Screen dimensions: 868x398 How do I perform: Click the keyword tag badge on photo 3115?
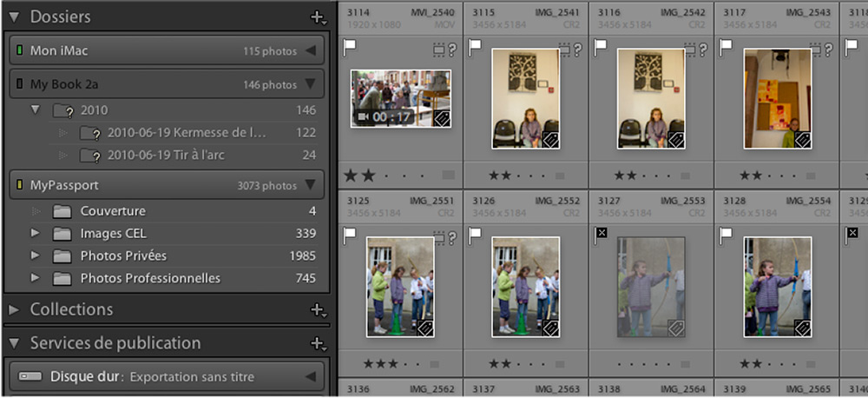click(x=550, y=139)
